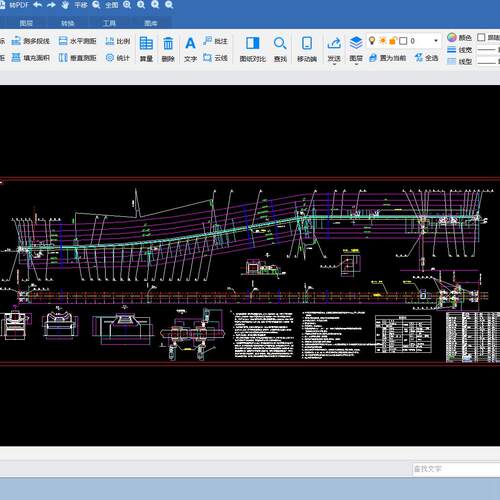Toggle the layer freeze sun icon

coord(383,41)
